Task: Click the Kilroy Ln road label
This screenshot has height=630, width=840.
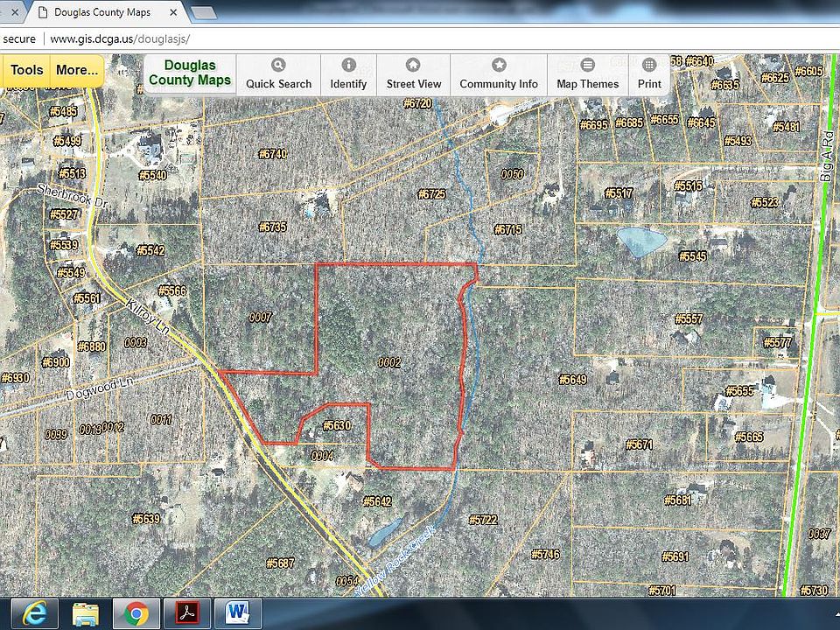Action: 148,318
